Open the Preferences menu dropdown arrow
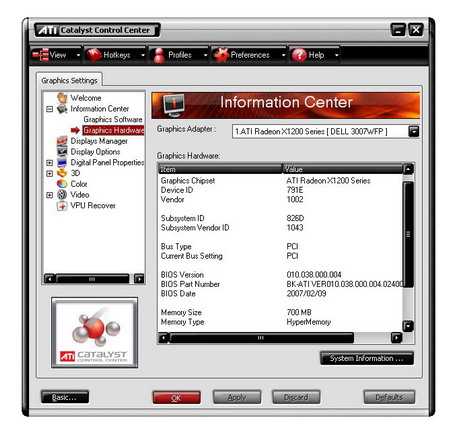450x431 pixels. 283,55
